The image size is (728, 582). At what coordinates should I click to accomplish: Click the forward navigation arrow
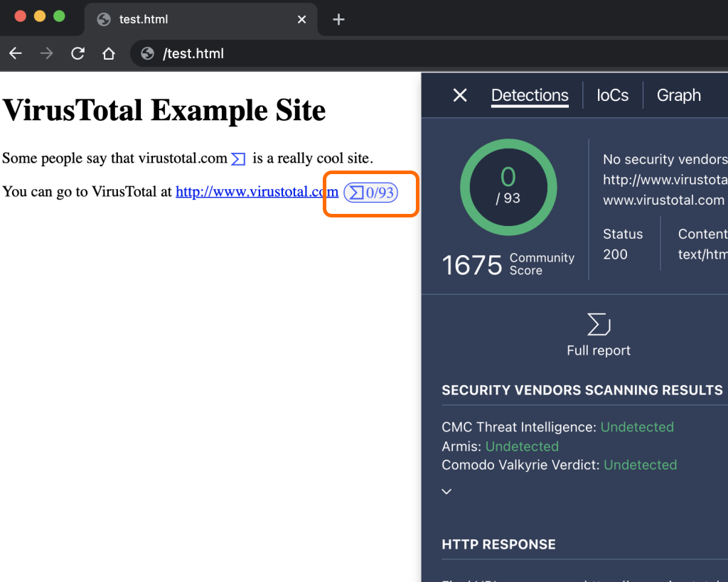[45, 53]
